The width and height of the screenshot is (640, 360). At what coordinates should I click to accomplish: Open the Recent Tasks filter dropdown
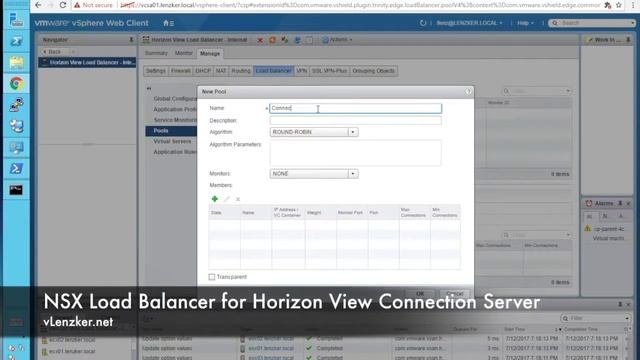[627, 318]
